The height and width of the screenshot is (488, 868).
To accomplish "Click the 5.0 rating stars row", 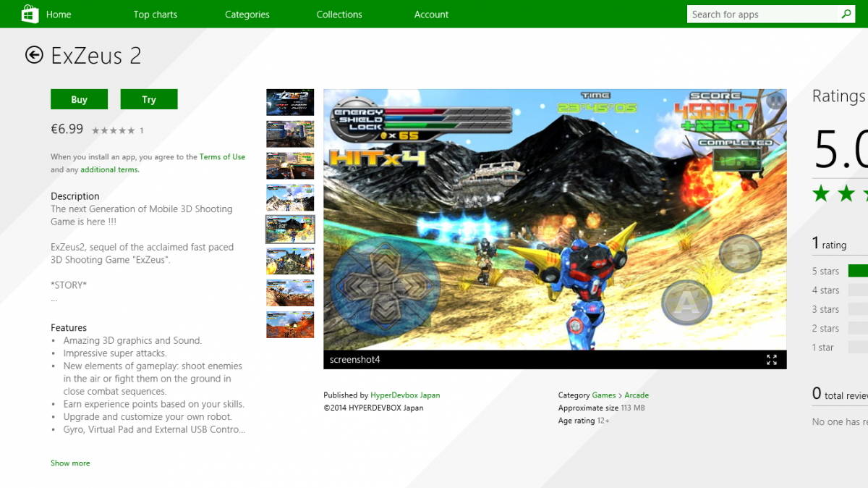I will (x=840, y=193).
